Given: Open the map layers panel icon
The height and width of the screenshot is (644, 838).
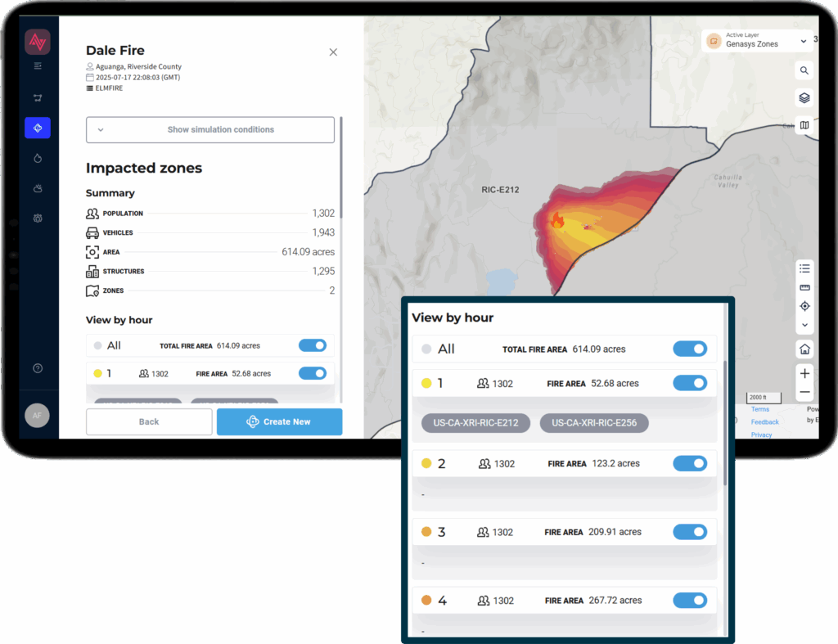Looking at the screenshot, I should [x=804, y=97].
